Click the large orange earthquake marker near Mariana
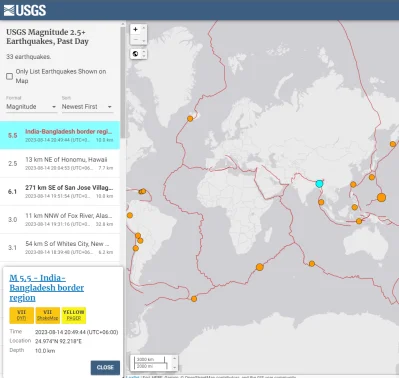 click(381, 197)
